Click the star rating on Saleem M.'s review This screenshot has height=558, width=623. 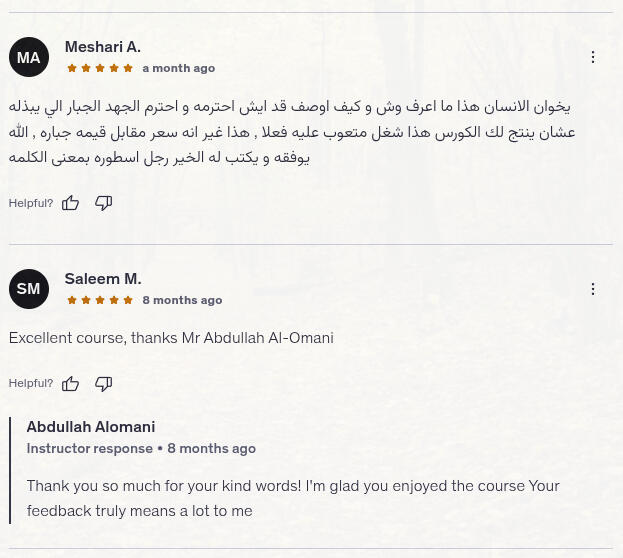click(100, 300)
